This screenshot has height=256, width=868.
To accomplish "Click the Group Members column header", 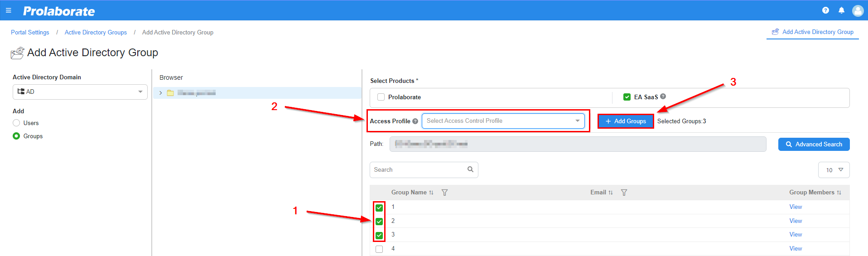I will (812, 193).
